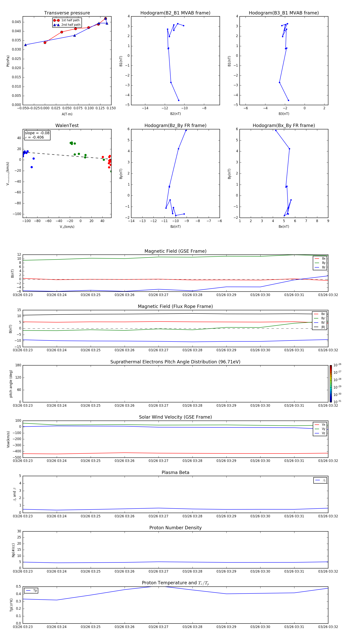Viewport: 351px width, 644px height.
Task: Click '10^-31' label on the colorbar
Action: click(337, 402)
